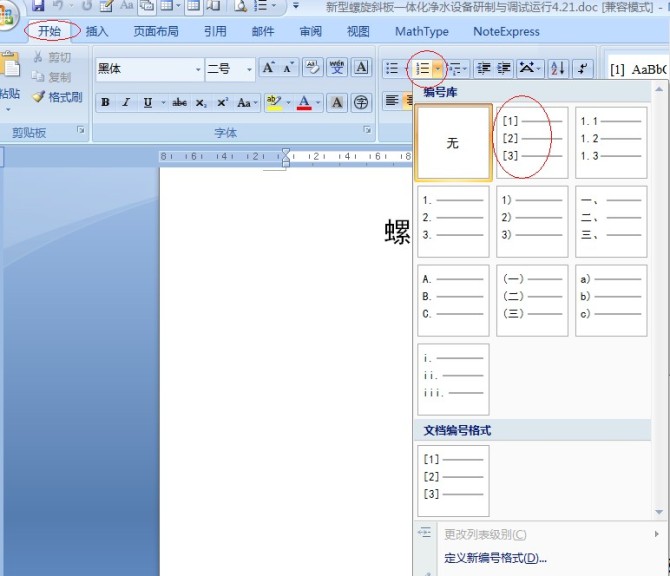Switch to the 邮件 tab

coord(263,31)
